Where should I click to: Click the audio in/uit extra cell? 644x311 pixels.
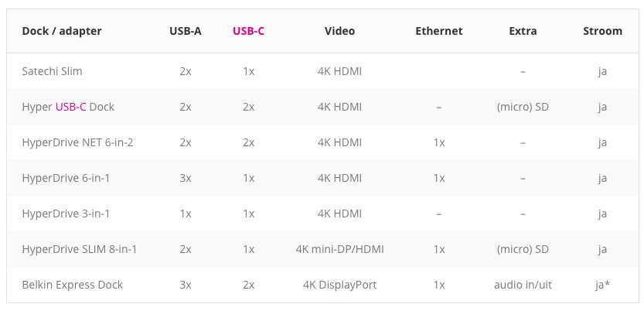point(523,285)
